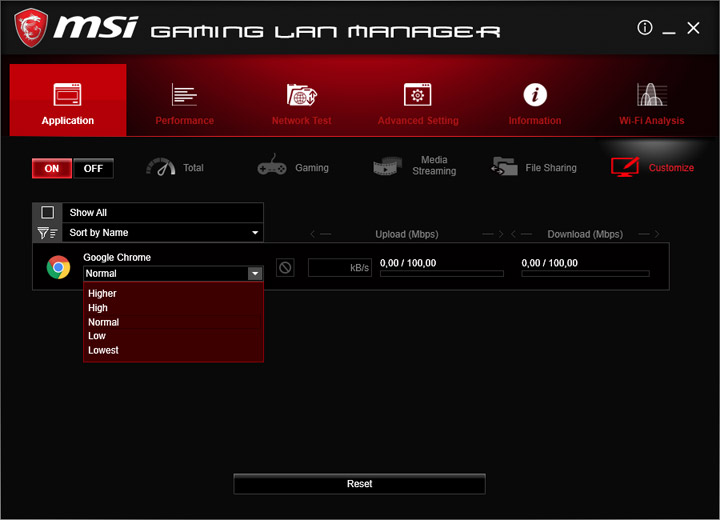The height and width of the screenshot is (520, 720).
Task: Click left arrow beside Upload (Mbps)
Action: pyautogui.click(x=321, y=234)
